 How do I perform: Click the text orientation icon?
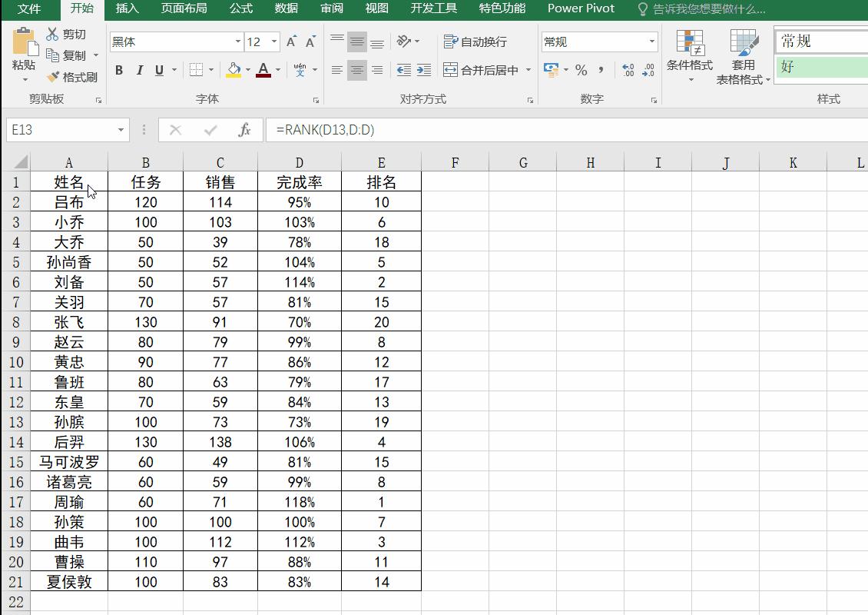point(404,42)
